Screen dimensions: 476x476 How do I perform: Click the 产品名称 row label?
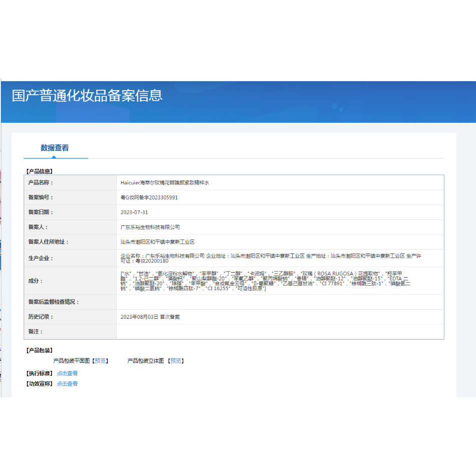41,182
